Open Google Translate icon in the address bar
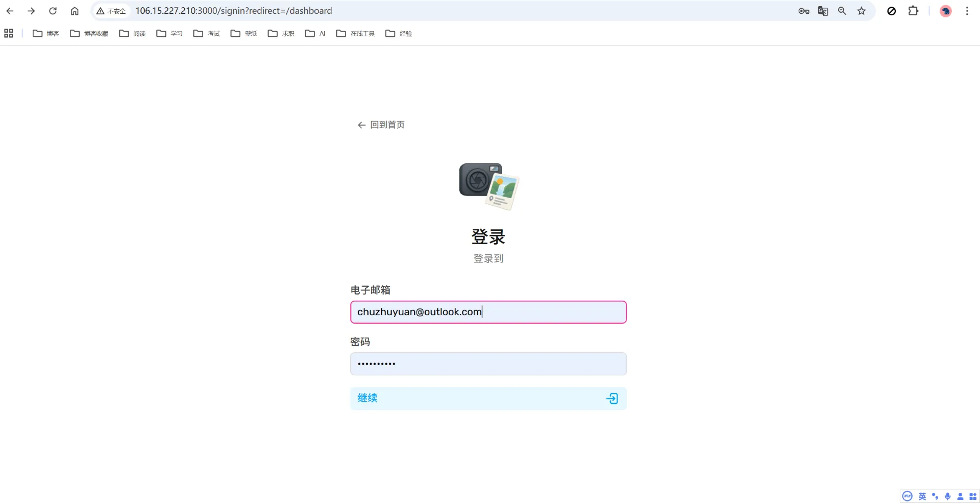Image resolution: width=980 pixels, height=503 pixels. coord(823,11)
